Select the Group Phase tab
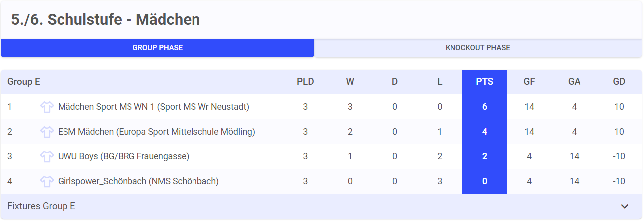This screenshot has height=222, width=644. coord(157,48)
